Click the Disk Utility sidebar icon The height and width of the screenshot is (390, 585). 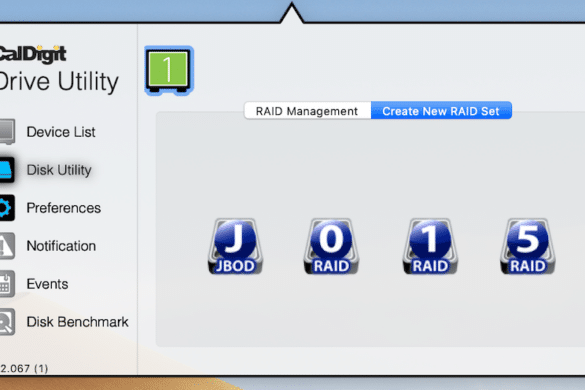(x=7, y=170)
